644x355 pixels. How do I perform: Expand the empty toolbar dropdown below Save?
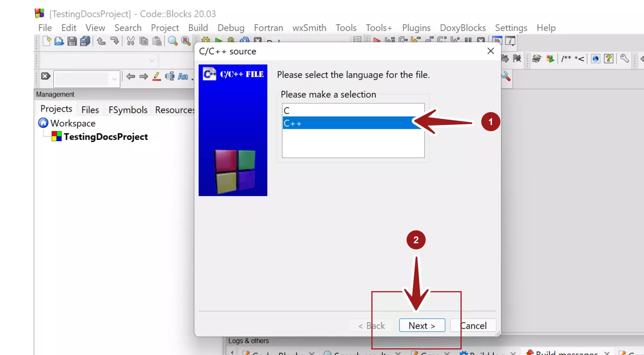[x=152, y=61]
